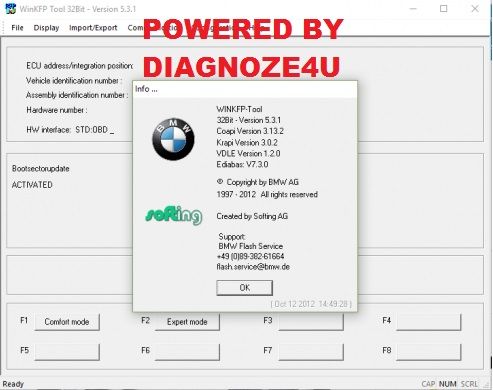Image resolution: width=493 pixels, height=390 pixels.
Task: Minimize the WinKFP Tool window
Action: 413,9
